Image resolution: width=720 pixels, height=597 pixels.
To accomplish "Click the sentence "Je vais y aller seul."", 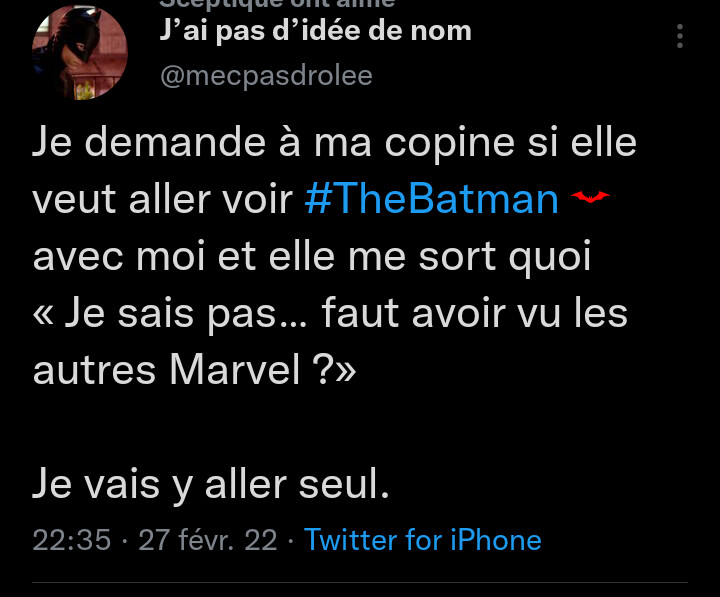I will pyautogui.click(x=210, y=484).
